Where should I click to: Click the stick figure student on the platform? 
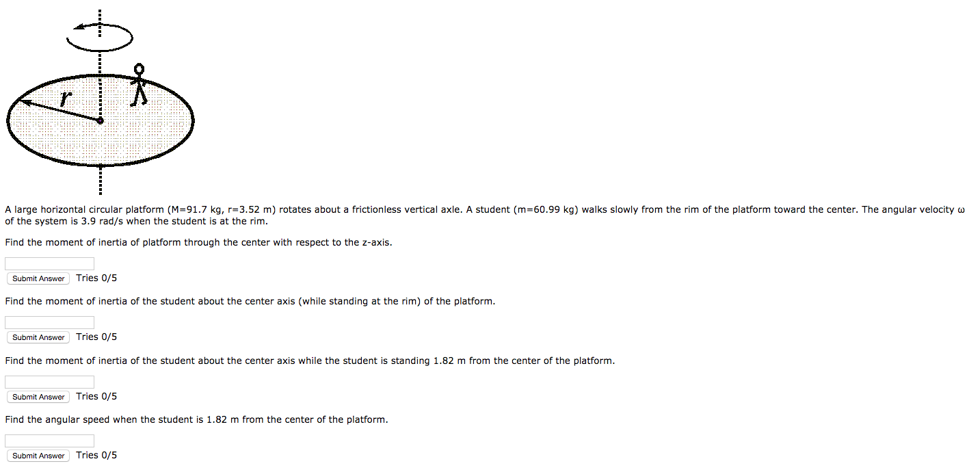(140, 85)
